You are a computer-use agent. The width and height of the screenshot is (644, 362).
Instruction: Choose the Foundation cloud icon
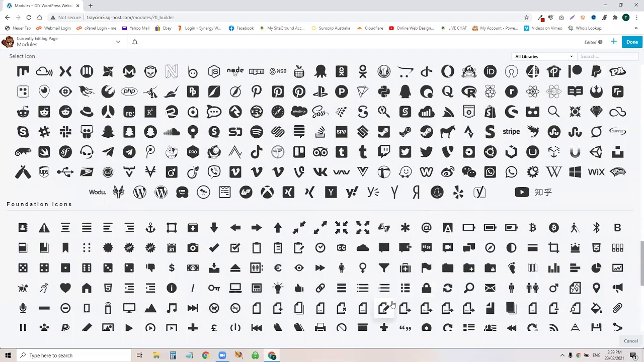pyautogui.click(x=363, y=248)
